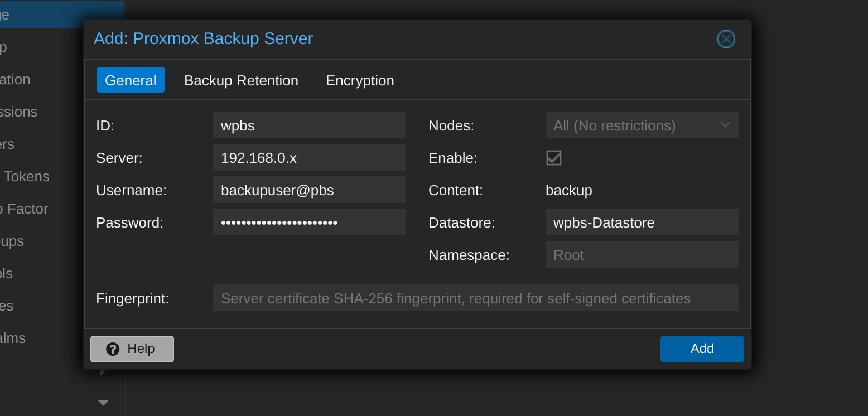Click the Add button
The image size is (868, 416).
tap(702, 349)
